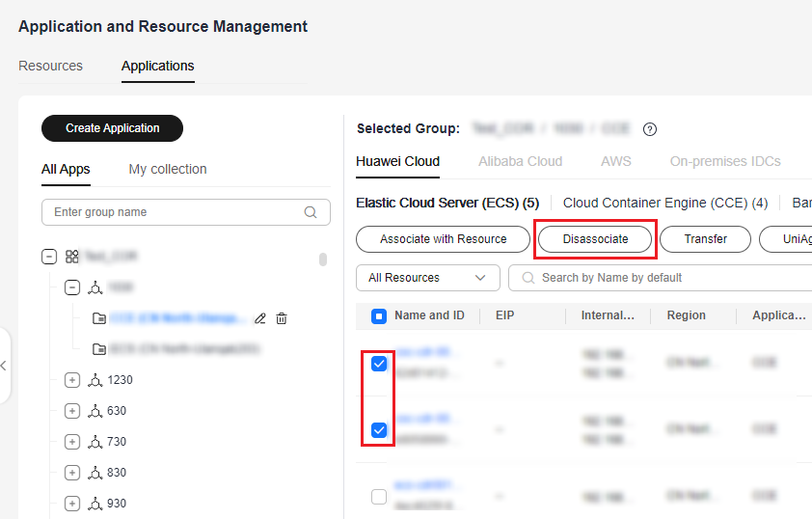The height and width of the screenshot is (519, 812).
Task: Click the Create Application button
Action: 112,128
